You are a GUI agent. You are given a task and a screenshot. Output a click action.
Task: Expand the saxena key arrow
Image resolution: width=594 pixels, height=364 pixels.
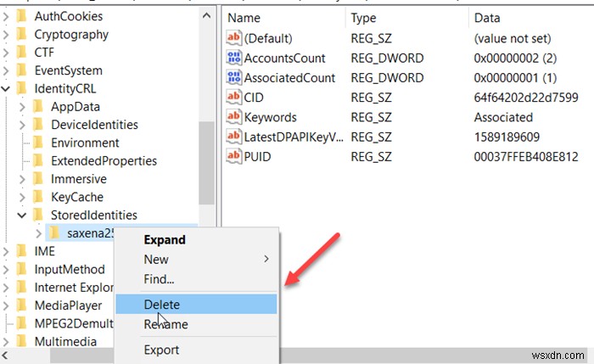tap(38, 233)
